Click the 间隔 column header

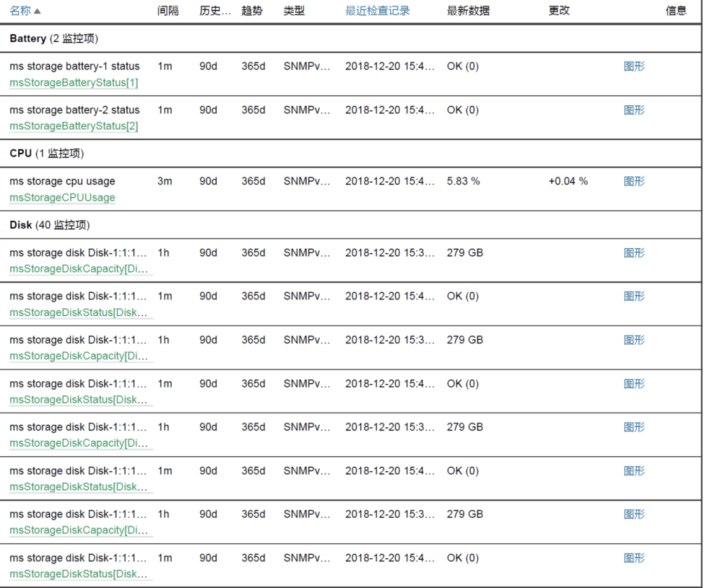pos(168,11)
